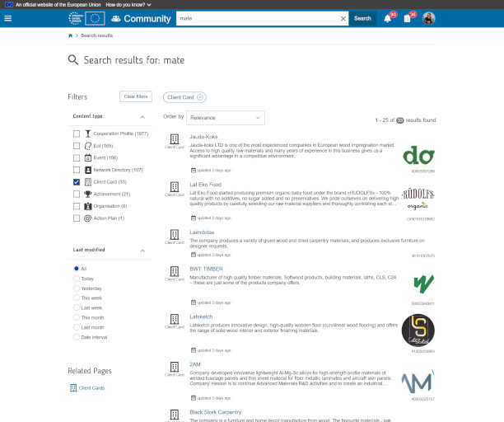
Task: Select the Date interval radio option
Action: (x=77, y=337)
